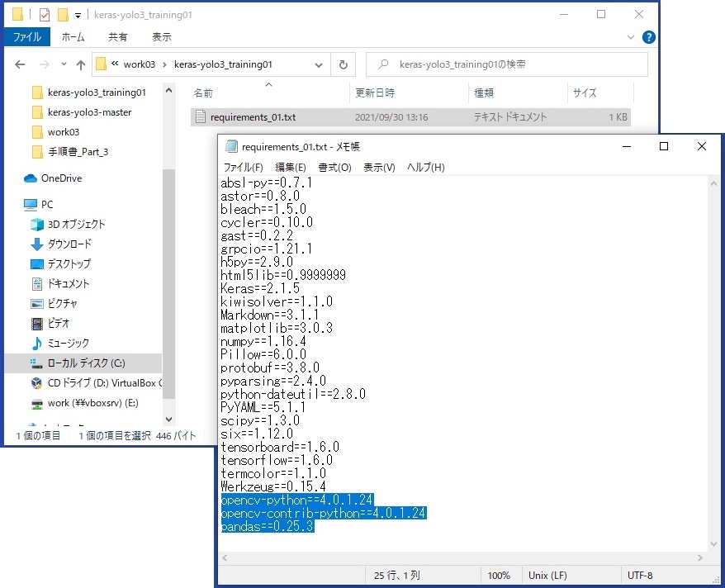Image resolution: width=725 pixels, height=588 pixels.
Task: Open ダウンロード folder
Action: 69,244
